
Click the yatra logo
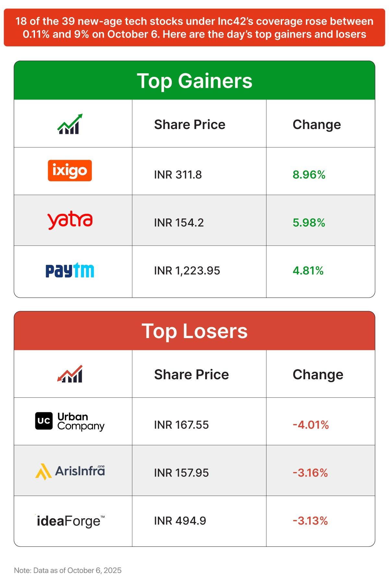click(x=70, y=221)
